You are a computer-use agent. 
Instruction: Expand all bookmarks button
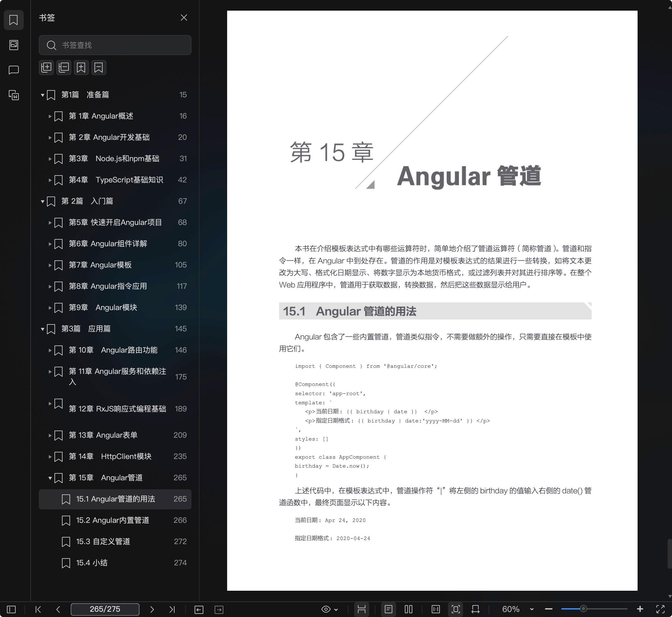pyautogui.click(x=46, y=68)
